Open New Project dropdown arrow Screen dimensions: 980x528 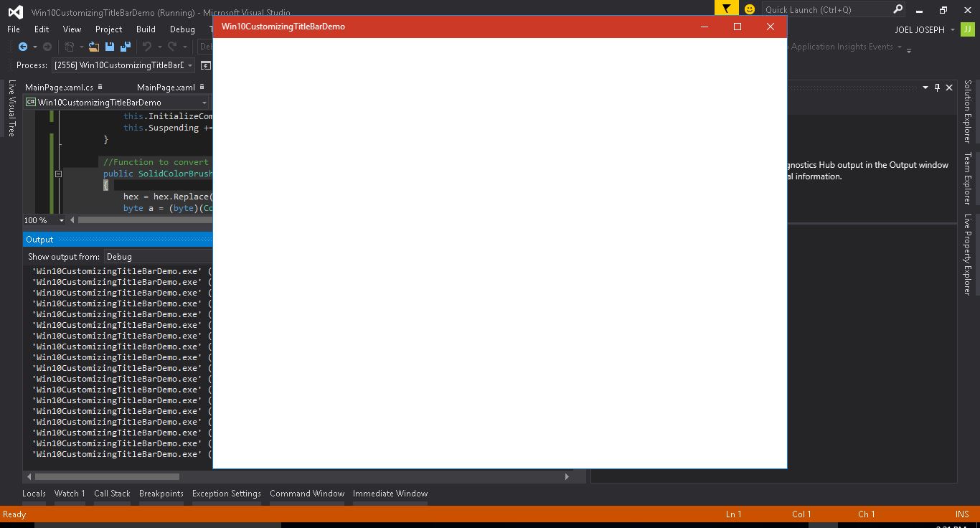point(81,47)
